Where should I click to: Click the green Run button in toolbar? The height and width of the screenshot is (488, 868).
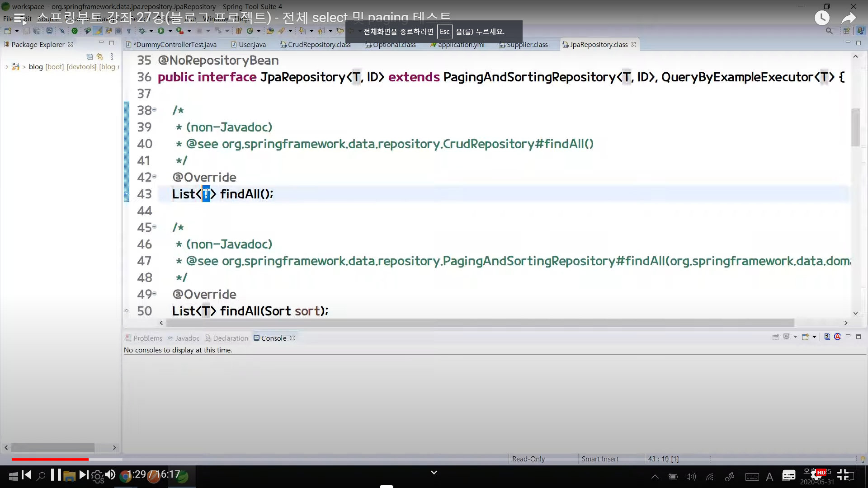161,31
